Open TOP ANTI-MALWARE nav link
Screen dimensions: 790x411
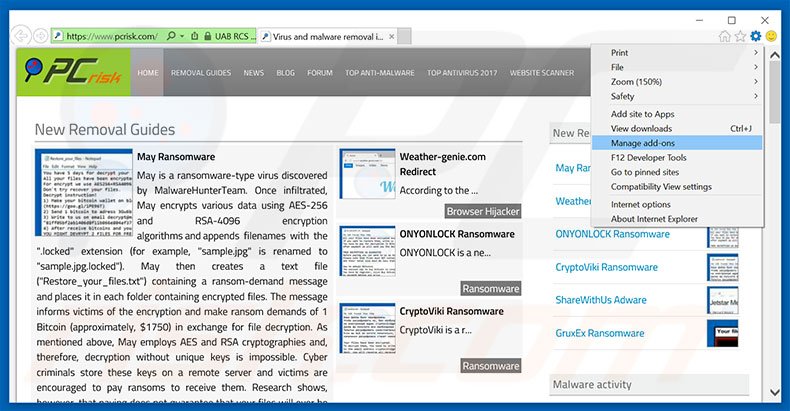tap(380, 73)
